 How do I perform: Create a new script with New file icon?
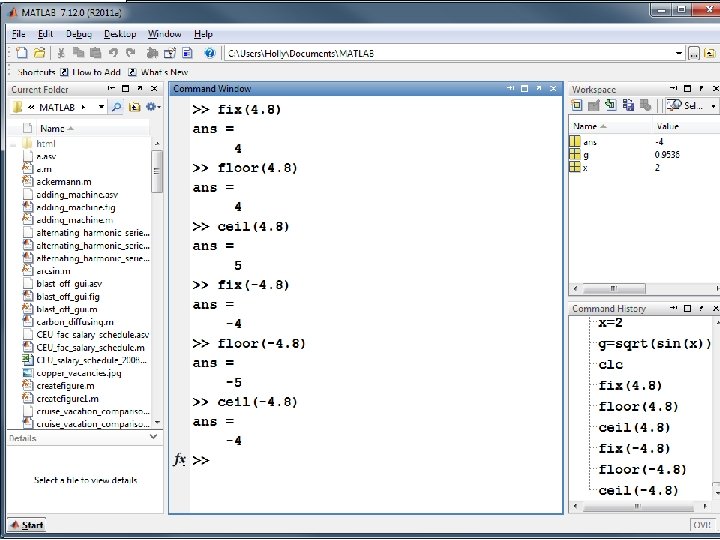pos(22,53)
